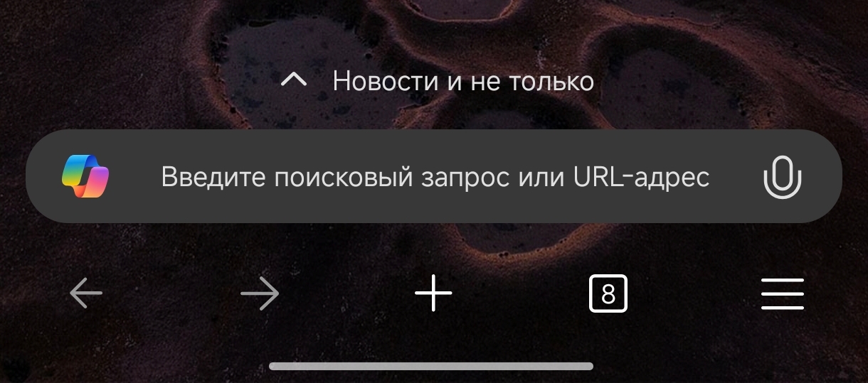The height and width of the screenshot is (383, 868).
Task: Select the tab switcher square showing 8
Action: 608,293
